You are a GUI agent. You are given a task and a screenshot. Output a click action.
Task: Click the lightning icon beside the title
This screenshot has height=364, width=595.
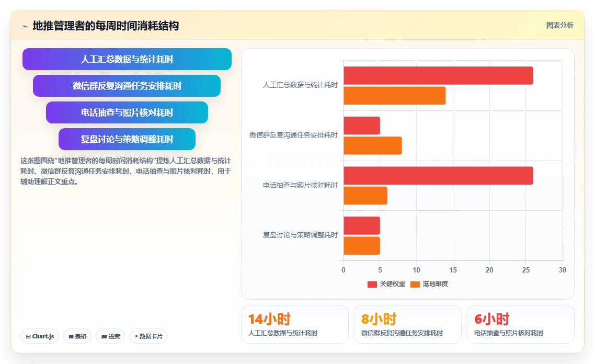25,26
